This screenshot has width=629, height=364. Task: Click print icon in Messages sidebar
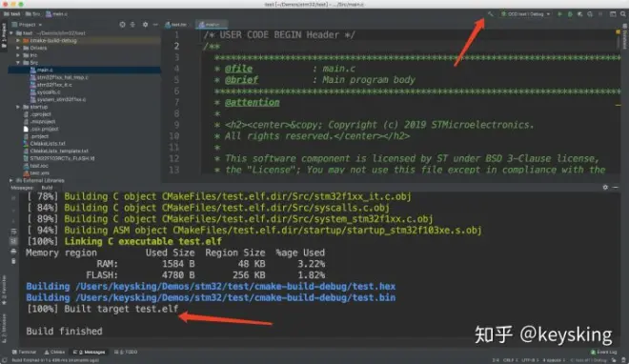point(13,252)
